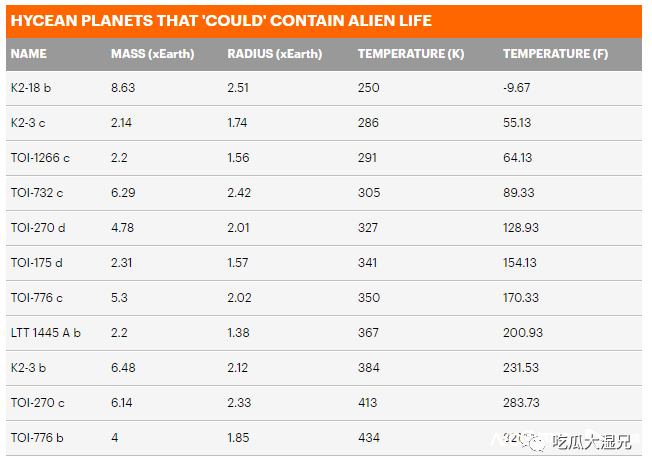Click mass value 5.3 for TOI-776 c

pyautogui.click(x=118, y=298)
